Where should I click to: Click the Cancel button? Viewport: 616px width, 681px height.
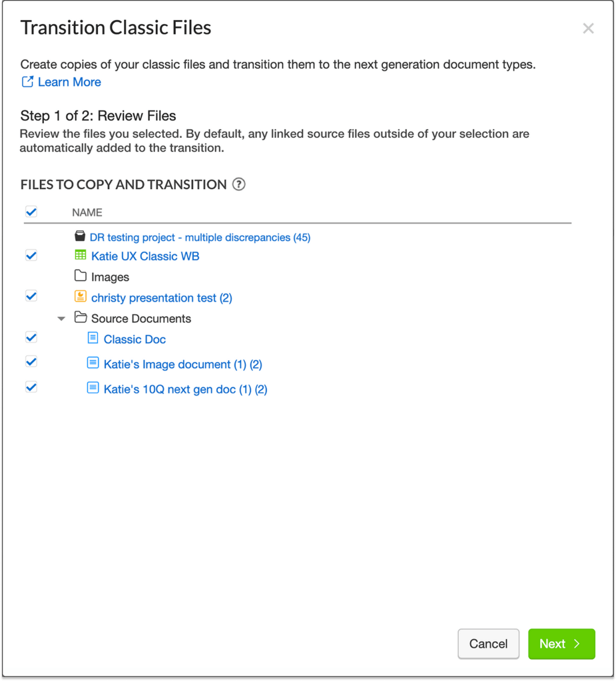pyautogui.click(x=488, y=644)
